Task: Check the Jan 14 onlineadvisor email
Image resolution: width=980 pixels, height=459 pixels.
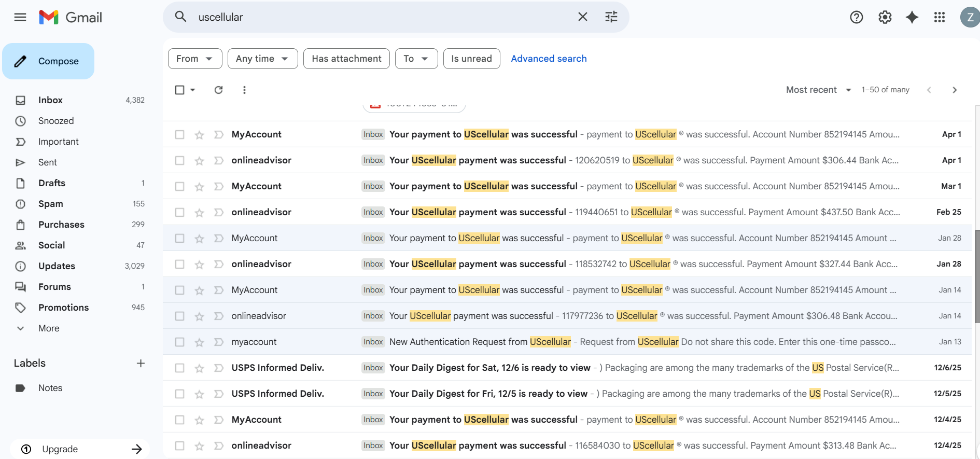Action: click(x=179, y=316)
